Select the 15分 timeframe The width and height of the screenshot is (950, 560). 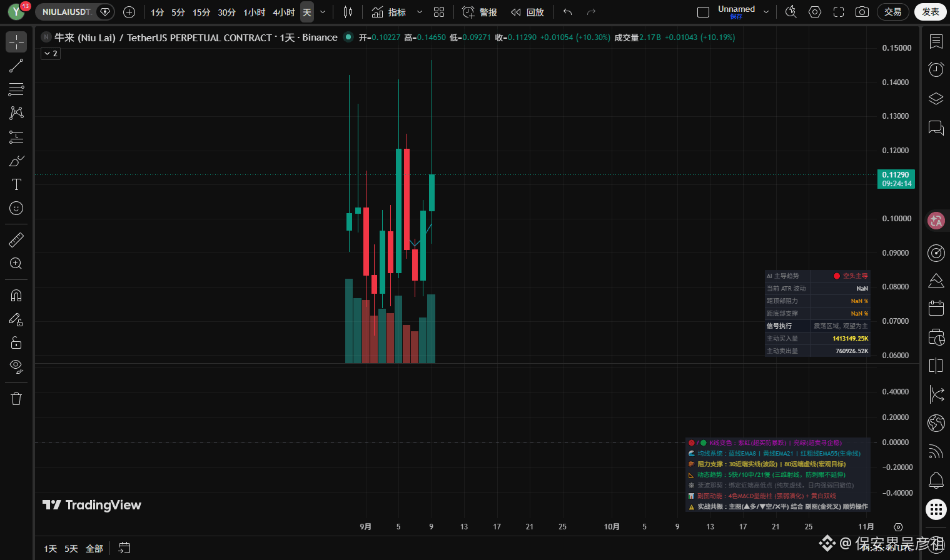pos(201,12)
